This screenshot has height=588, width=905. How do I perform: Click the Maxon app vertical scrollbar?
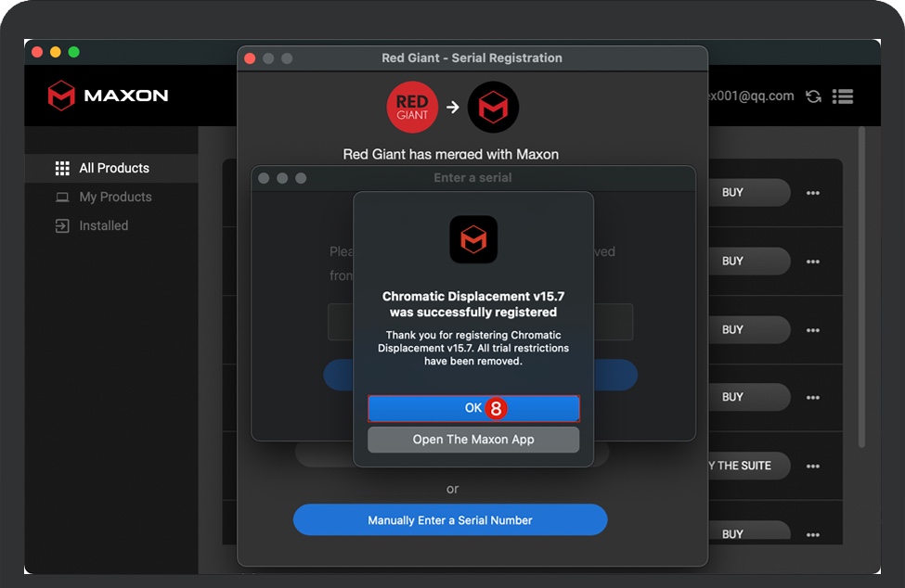click(861, 287)
